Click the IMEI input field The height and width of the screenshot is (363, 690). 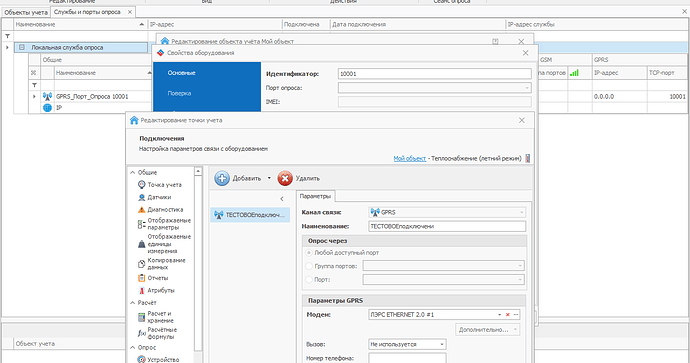435,102
